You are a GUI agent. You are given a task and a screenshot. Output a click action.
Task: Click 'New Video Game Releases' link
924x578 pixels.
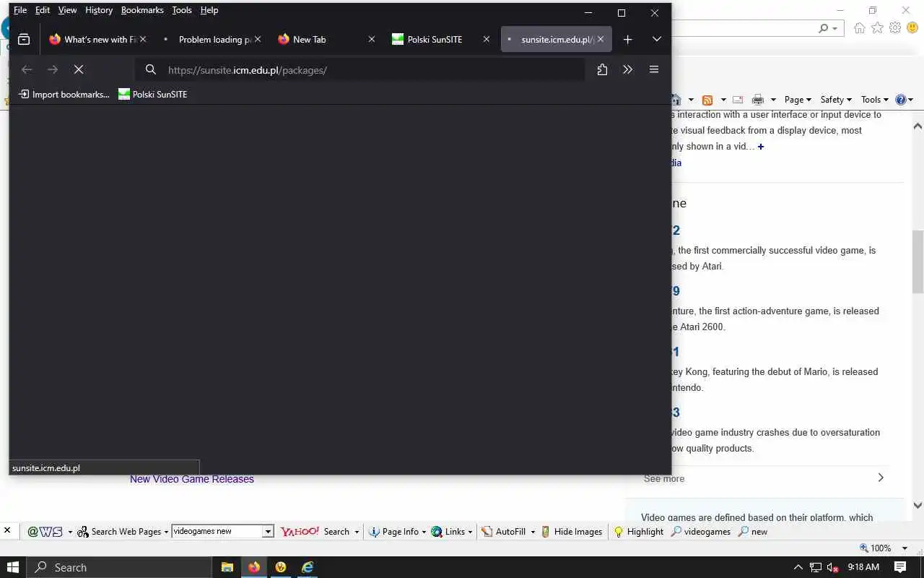pyautogui.click(x=192, y=479)
